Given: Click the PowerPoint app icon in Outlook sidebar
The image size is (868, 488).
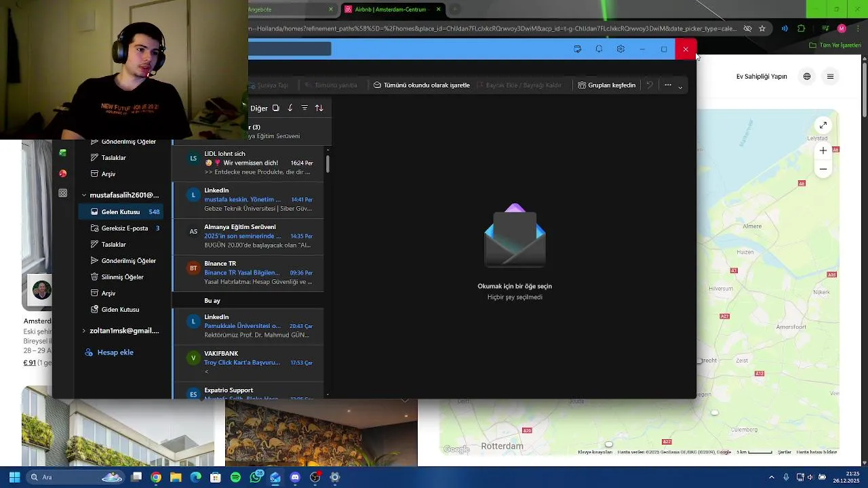Looking at the screenshot, I should [62, 174].
